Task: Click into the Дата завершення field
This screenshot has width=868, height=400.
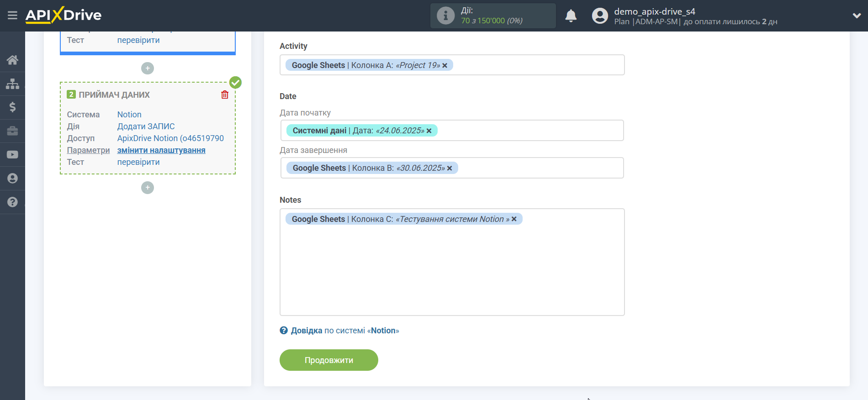Action: [x=452, y=168]
